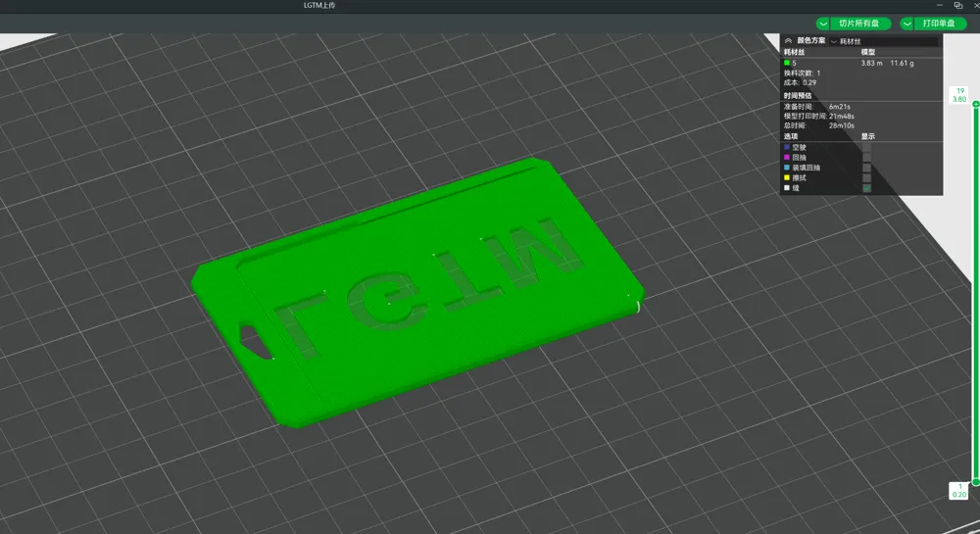Toggle display checkbox for 装填回抽
Screen dimensions: 980x534
[x=866, y=168]
